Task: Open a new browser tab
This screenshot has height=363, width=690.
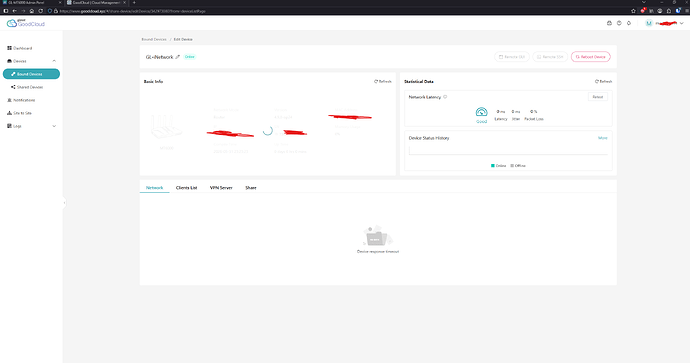Action: pos(134,3)
